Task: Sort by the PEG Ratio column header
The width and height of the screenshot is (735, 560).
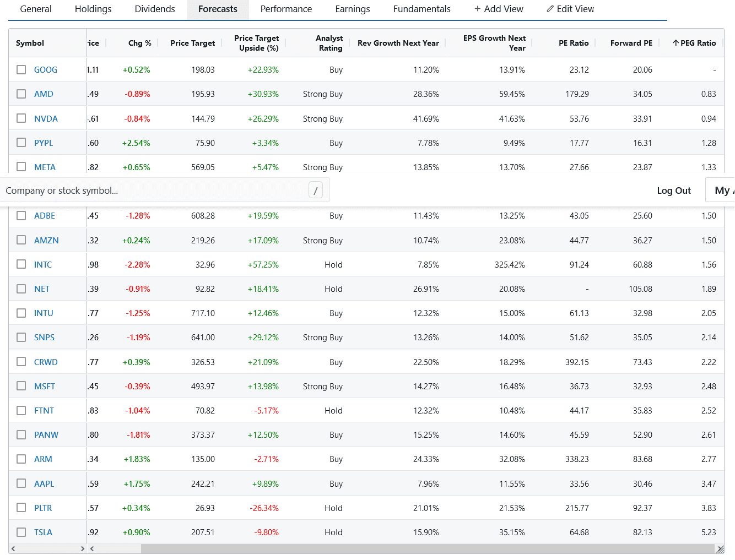Action: 694,43
